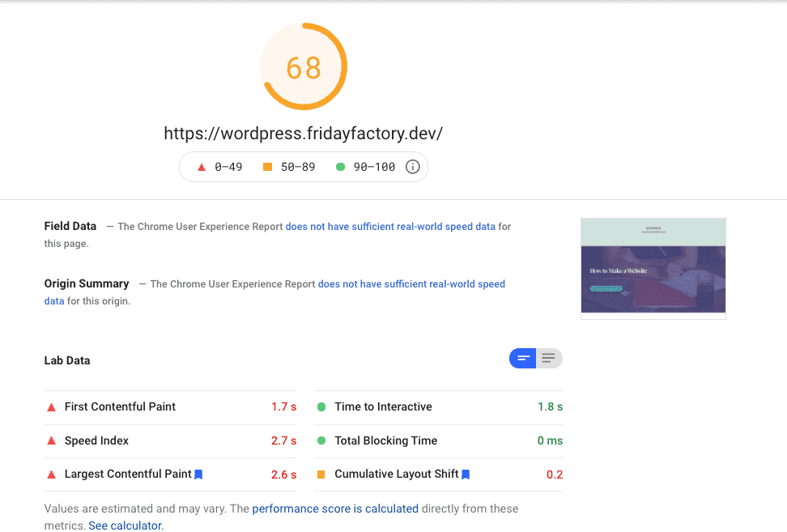787x532 pixels.
Task: Open the 'See calculator.' link
Action: [126, 526]
